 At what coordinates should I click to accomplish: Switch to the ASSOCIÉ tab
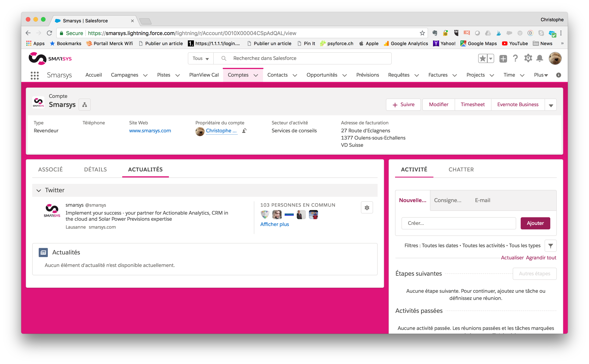tap(50, 169)
